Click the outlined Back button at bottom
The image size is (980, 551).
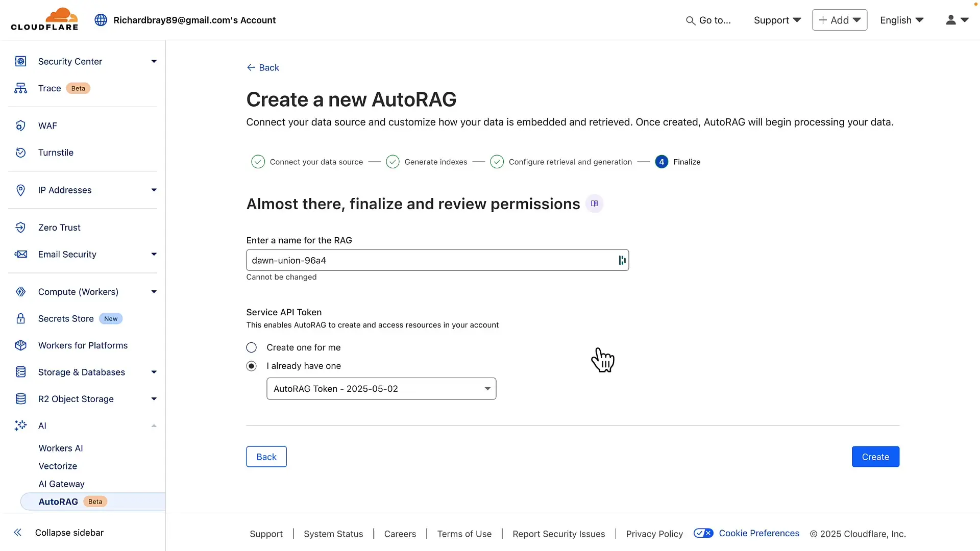pos(266,457)
